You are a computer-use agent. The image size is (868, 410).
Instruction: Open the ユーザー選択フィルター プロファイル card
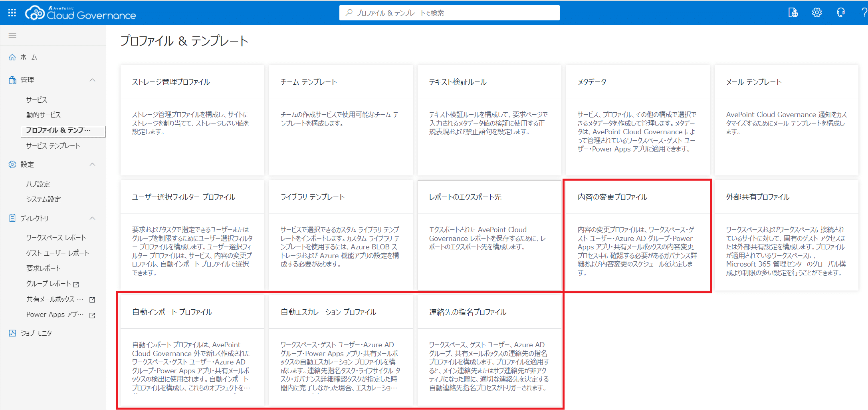pos(192,235)
